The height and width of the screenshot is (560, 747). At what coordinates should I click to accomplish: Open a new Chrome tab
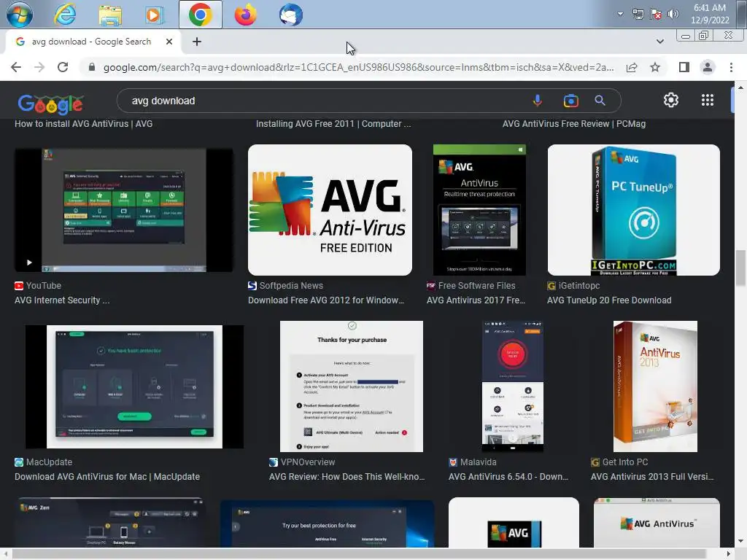(x=197, y=42)
